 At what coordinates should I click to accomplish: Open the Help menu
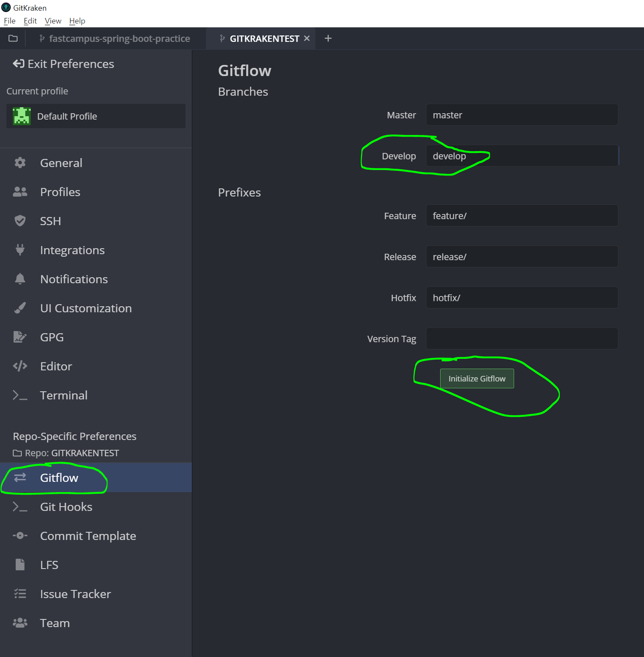(x=77, y=21)
